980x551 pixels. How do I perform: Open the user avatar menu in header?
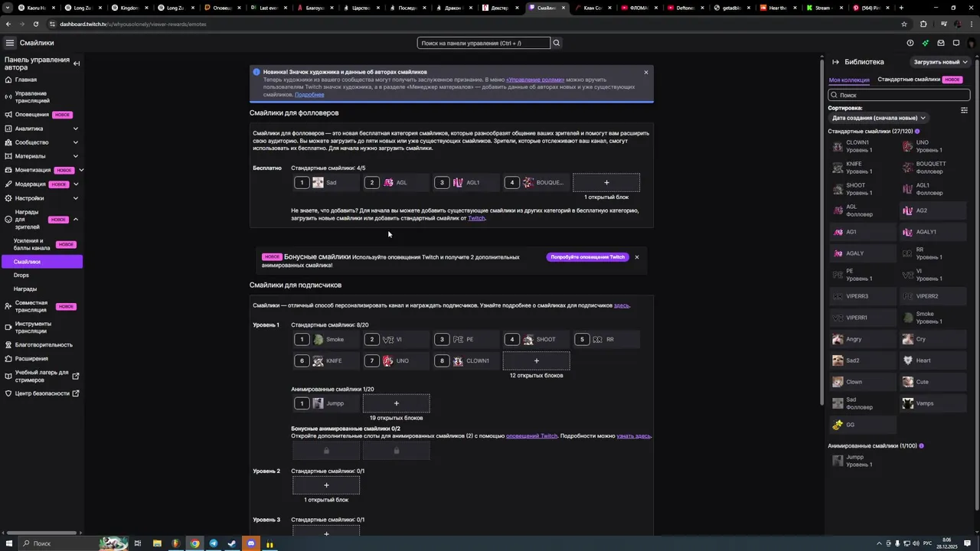[x=972, y=43]
